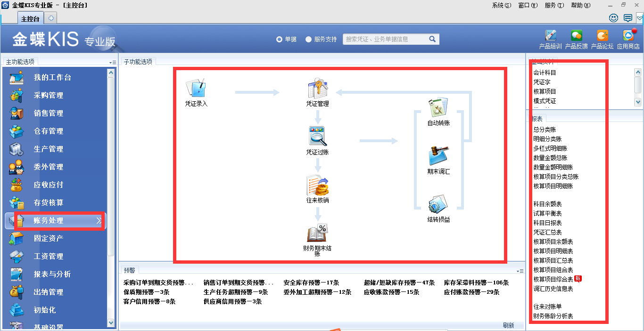
Task: Select 固定资产 fixed assets module
Action: (49, 238)
